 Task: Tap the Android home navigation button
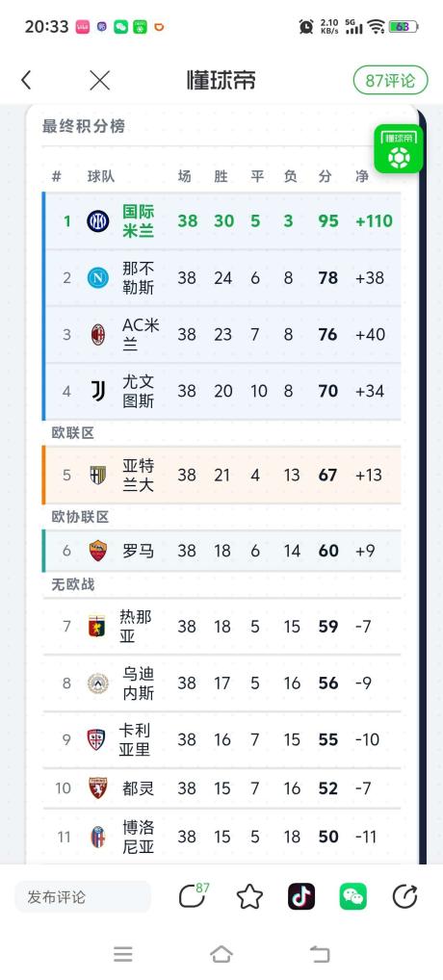221,954
